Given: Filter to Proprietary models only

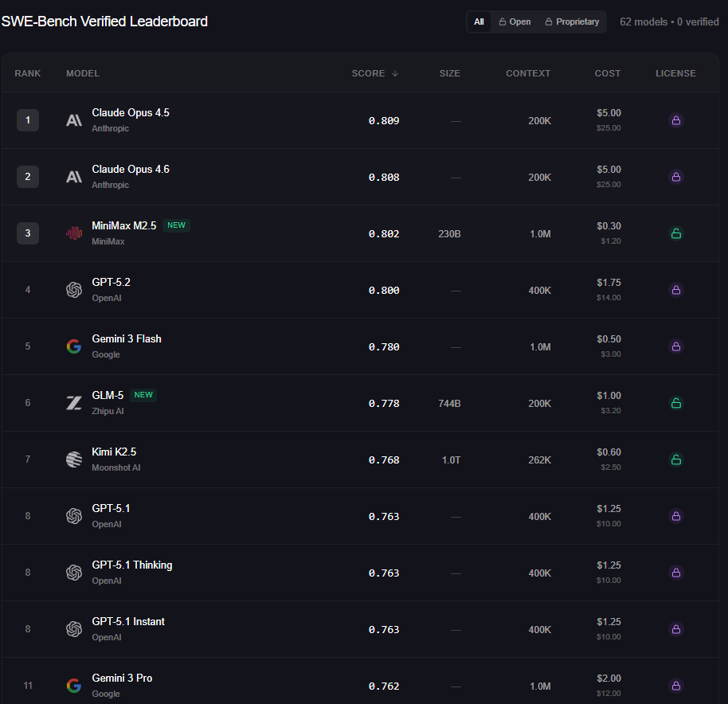Looking at the screenshot, I should tap(572, 22).
